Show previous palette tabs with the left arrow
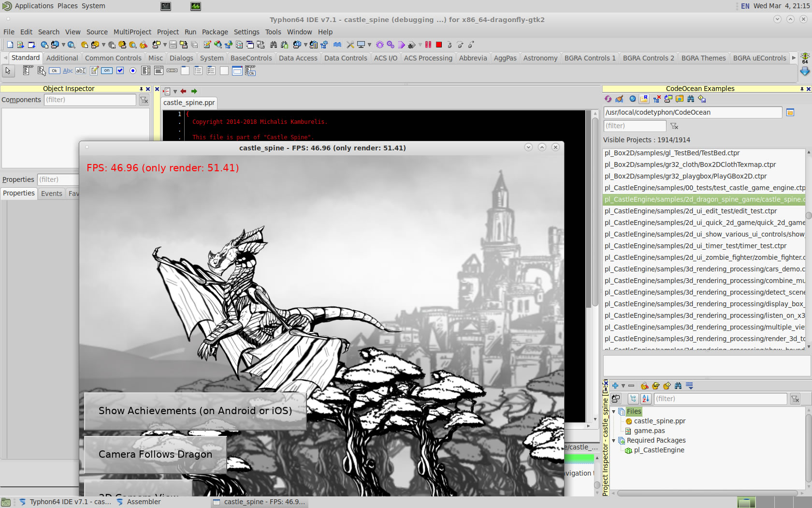Viewport: 812px width, 508px height. point(5,58)
